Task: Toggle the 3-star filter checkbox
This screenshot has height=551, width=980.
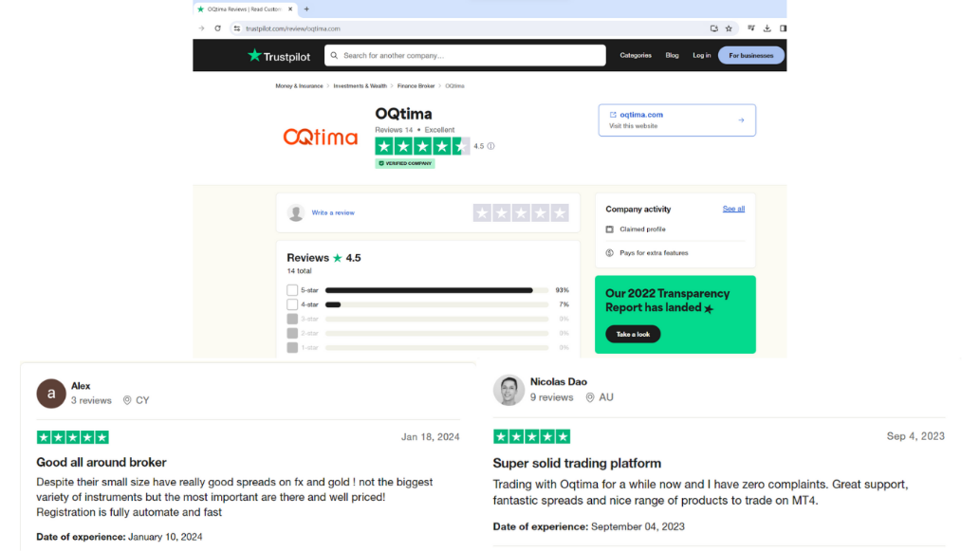Action: click(x=292, y=319)
